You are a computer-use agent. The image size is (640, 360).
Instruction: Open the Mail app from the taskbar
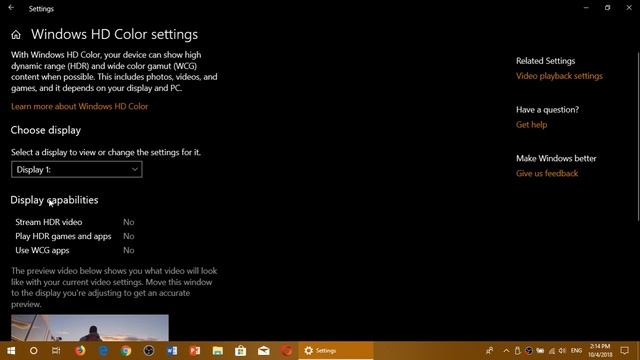pyautogui.click(x=264, y=351)
